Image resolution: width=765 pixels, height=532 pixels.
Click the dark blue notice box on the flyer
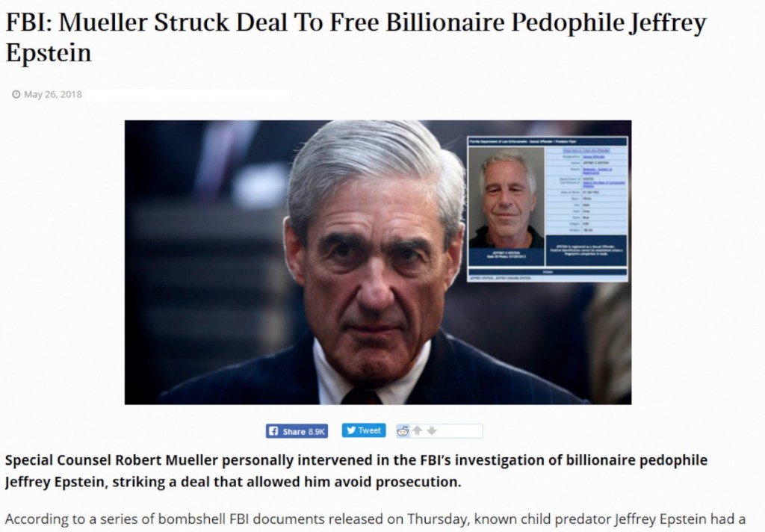click(586, 250)
